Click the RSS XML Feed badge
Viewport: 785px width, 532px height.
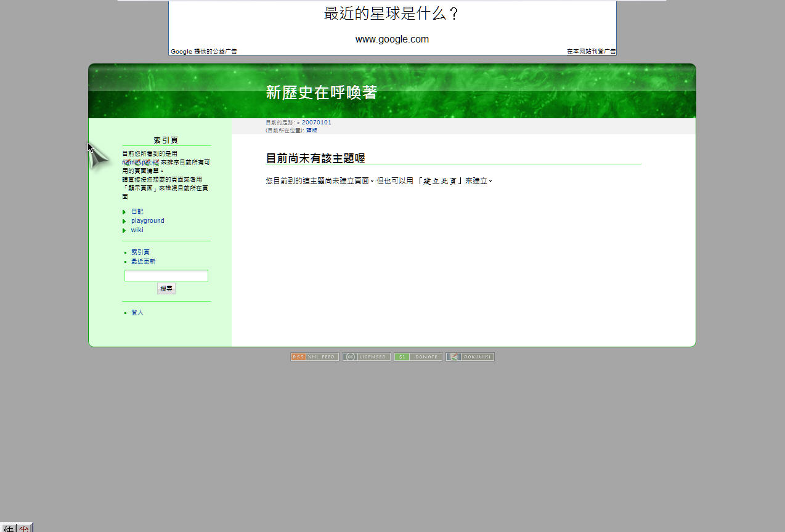[x=314, y=357]
